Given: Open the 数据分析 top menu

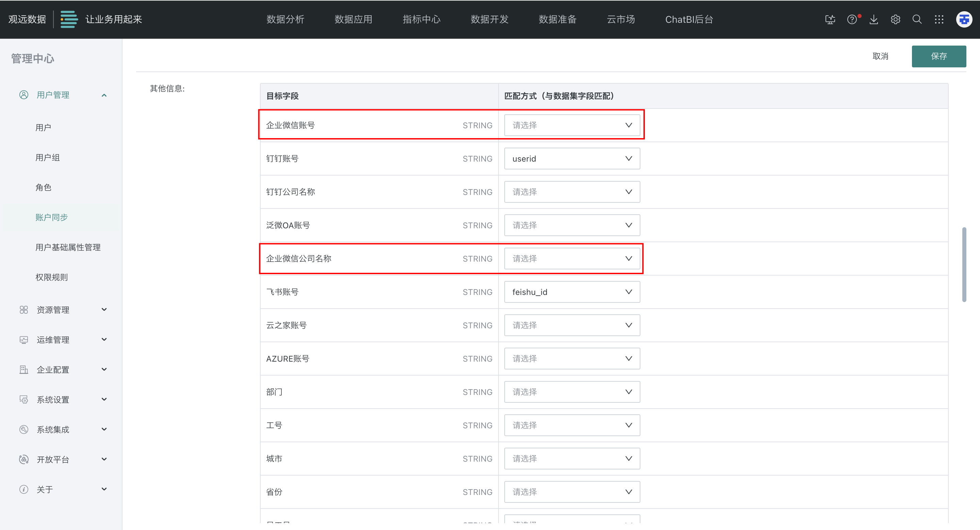Looking at the screenshot, I should [x=285, y=19].
